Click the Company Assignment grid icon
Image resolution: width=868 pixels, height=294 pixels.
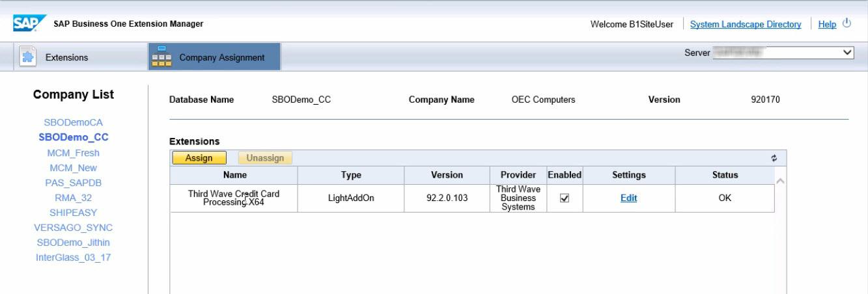tap(161, 57)
